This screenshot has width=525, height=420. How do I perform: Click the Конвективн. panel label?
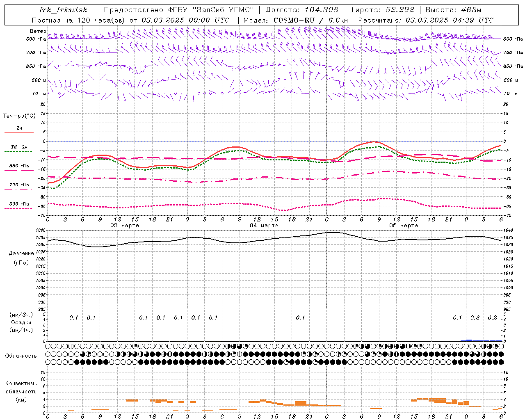(x=21, y=383)
